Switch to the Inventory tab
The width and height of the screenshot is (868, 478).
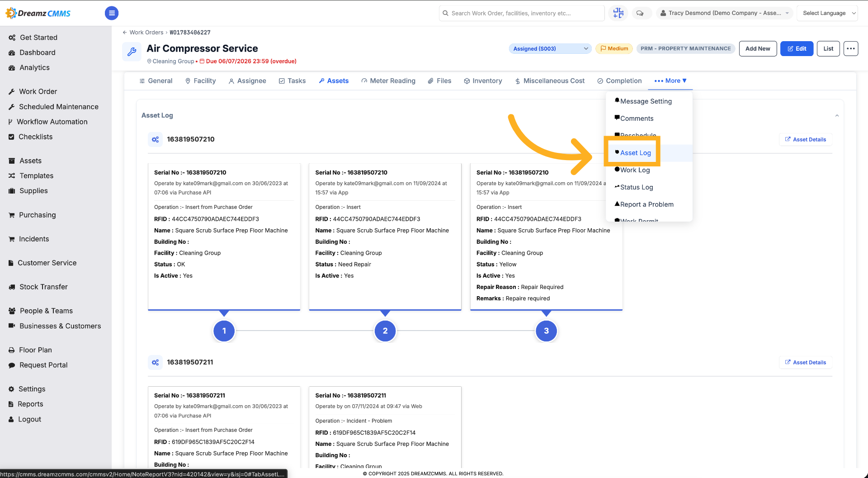click(x=483, y=80)
